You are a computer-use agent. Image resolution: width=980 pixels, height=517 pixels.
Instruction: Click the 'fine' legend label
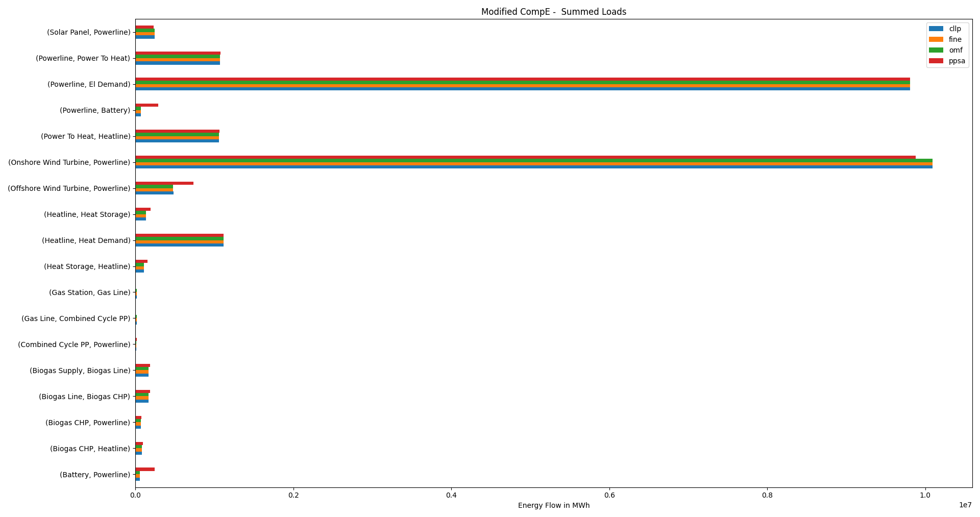pyautogui.click(x=955, y=39)
